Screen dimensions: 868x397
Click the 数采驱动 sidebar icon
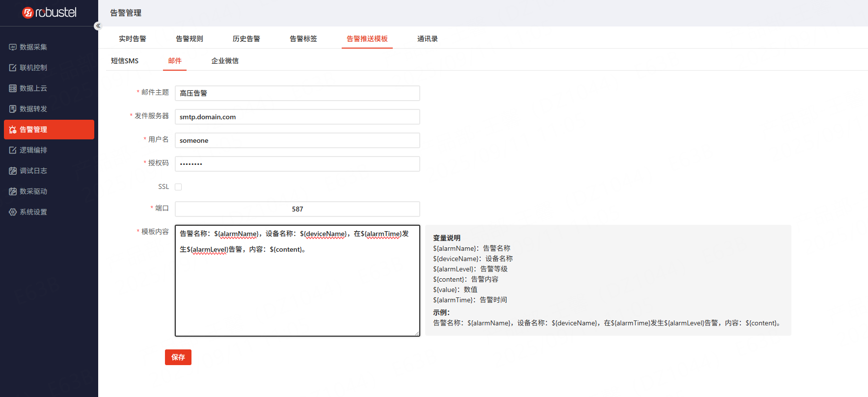(x=13, y=191)
